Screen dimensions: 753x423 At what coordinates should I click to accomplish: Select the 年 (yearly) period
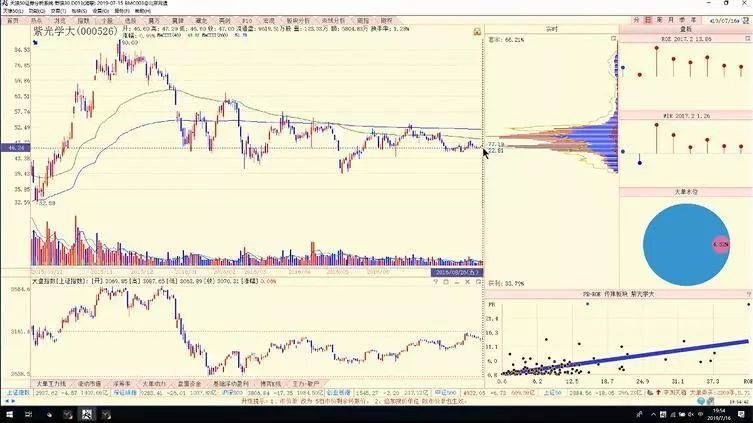tap(694, 20)
